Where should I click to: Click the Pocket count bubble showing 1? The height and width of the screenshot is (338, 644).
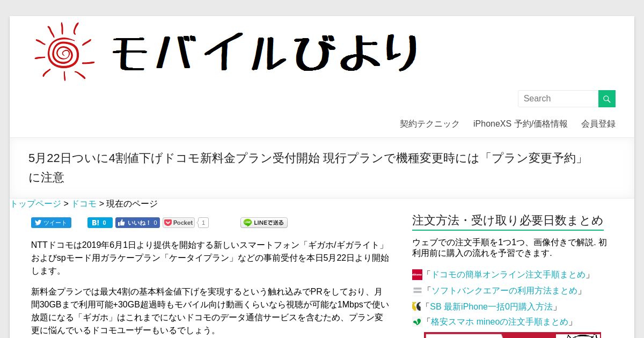click(x=203, y=223)
